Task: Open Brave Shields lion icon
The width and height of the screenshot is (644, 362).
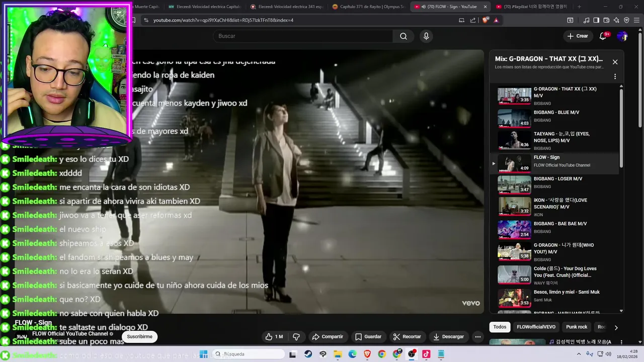Action: 486,20
